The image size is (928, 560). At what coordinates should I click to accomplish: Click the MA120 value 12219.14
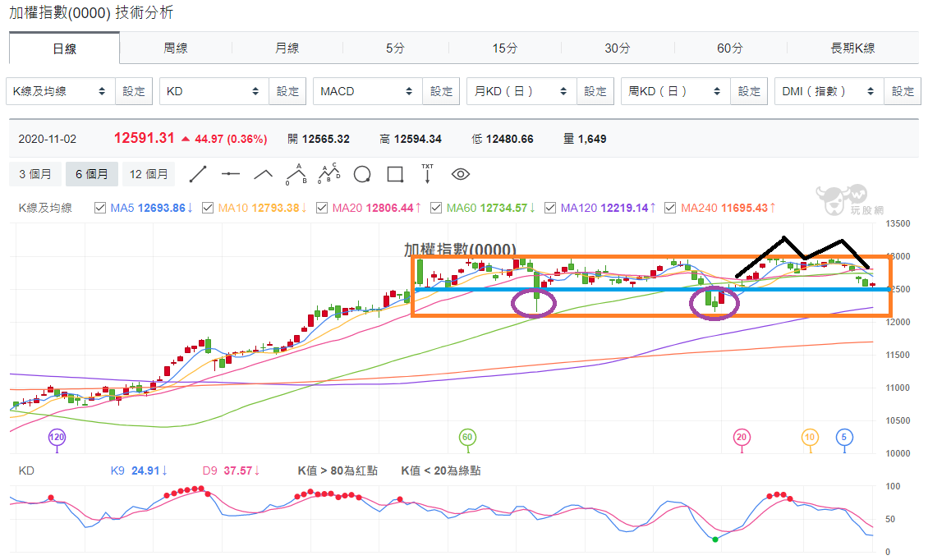[x=625, y=208]
